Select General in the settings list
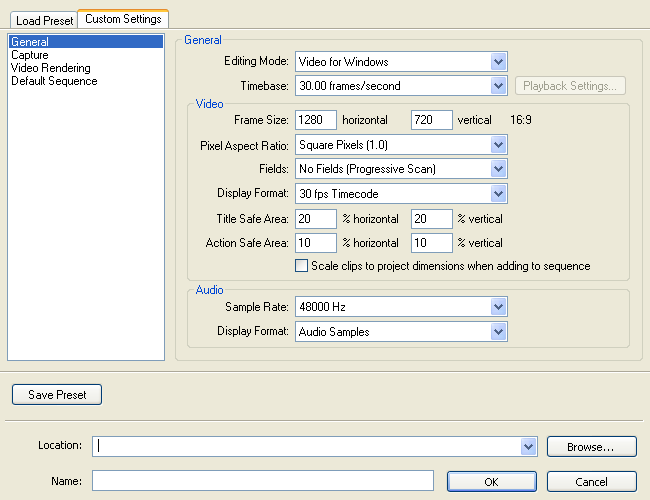The image size is (650, 500). (86, 42)
